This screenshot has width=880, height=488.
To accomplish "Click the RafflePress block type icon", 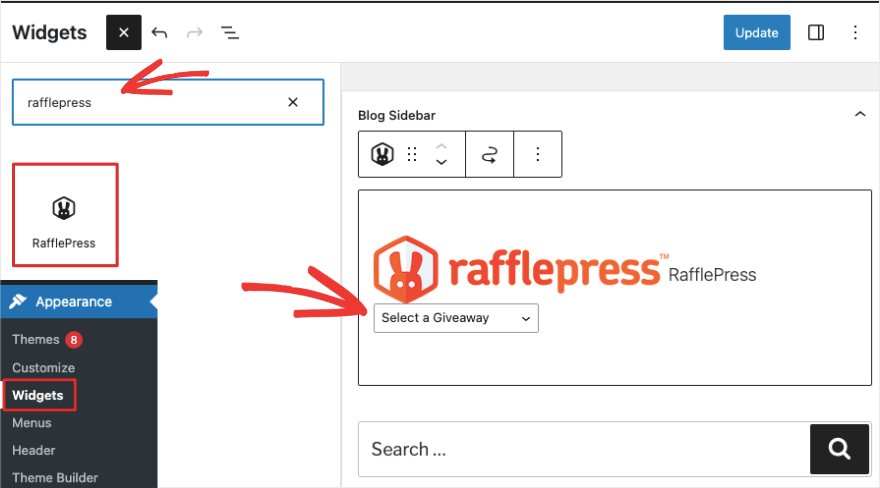I will tap(382, 154).
